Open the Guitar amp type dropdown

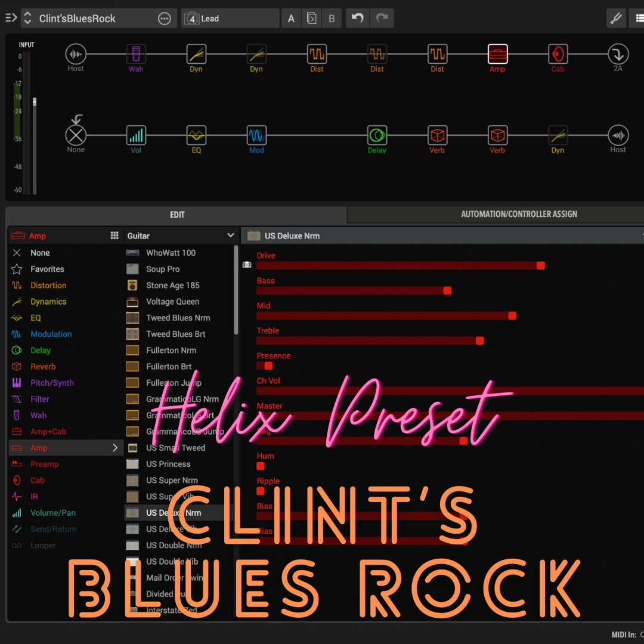(x=179, y=235)
